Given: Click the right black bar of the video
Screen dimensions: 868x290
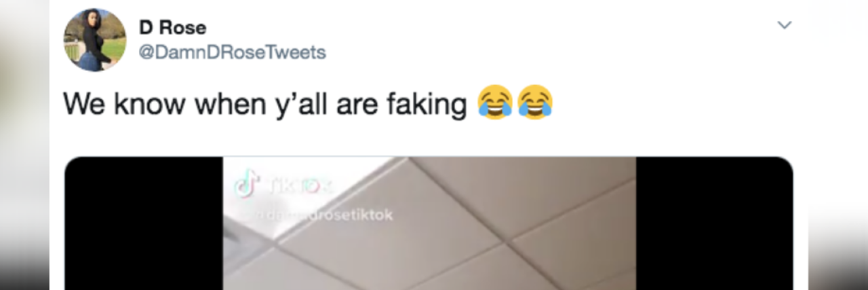Looking at the screenshot, I should tap(714, 223).
